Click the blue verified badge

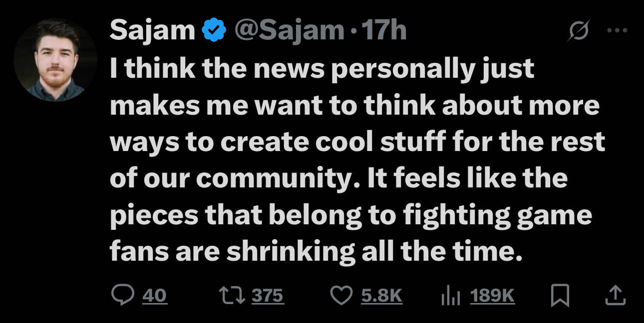[x=213, y=31]
